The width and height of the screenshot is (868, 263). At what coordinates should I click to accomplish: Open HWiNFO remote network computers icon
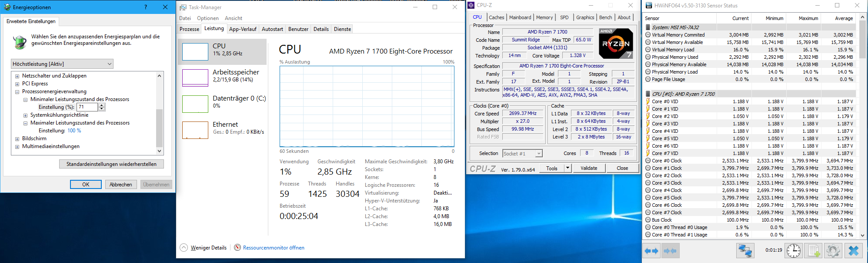point(745,251)
